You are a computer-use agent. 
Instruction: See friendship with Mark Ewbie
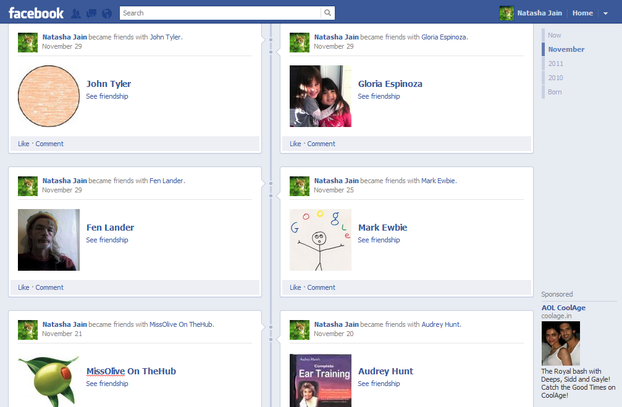point(379,240)
